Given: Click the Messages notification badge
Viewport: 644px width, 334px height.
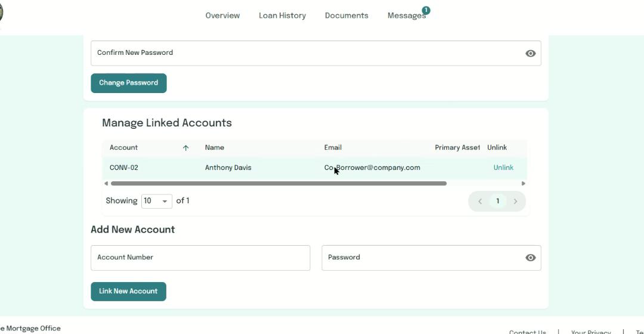Looking at the screenshot, I should coord(426,10).
